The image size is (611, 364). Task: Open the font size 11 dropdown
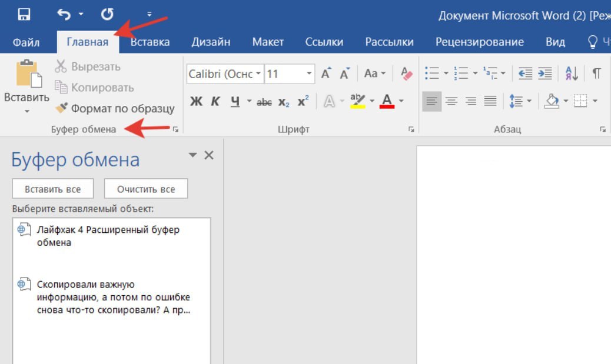pyautogui.click(x=309, y=74)
